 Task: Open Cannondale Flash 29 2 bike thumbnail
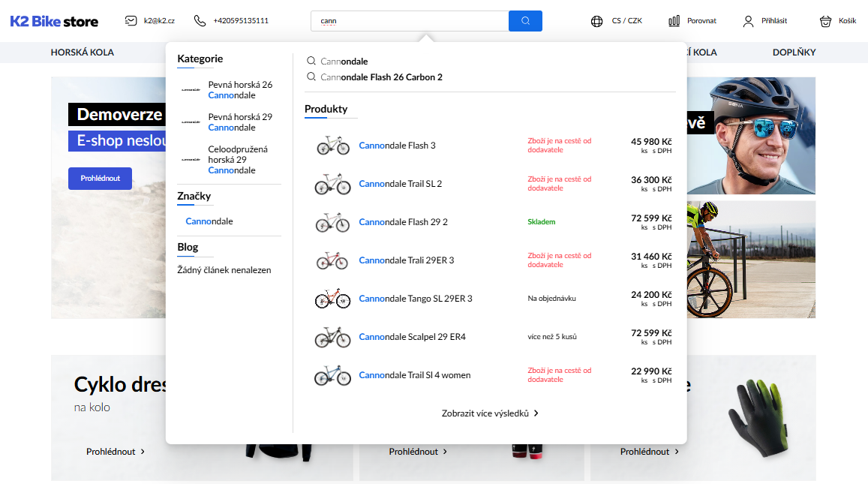pos(332,222)
